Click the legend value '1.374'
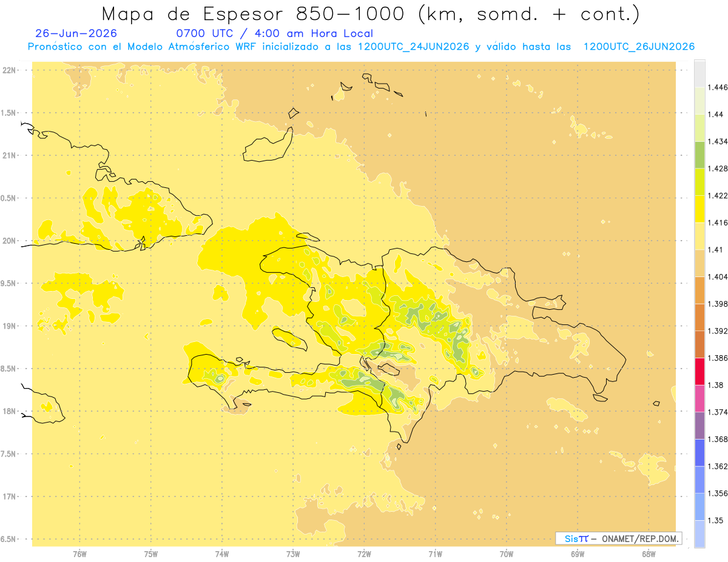The image size is (728, 562). [x=718, y=412]
